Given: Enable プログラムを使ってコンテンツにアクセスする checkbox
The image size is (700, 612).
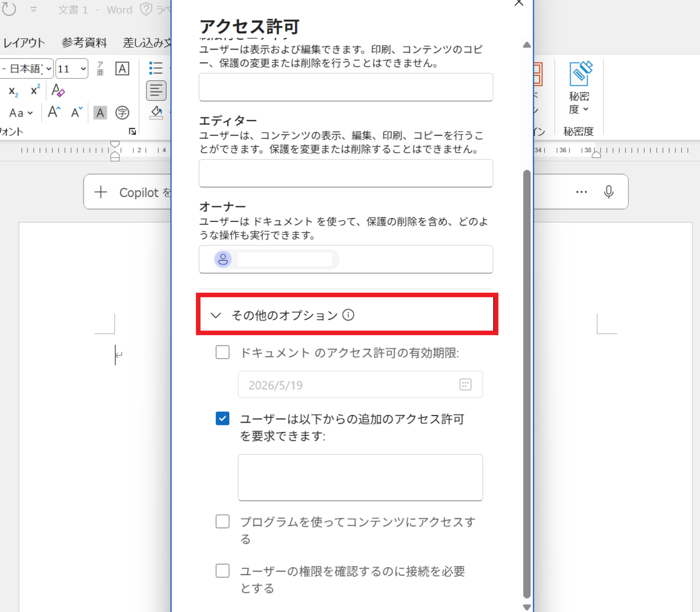Looking at the screenshot, I should [x=222, y=521].
